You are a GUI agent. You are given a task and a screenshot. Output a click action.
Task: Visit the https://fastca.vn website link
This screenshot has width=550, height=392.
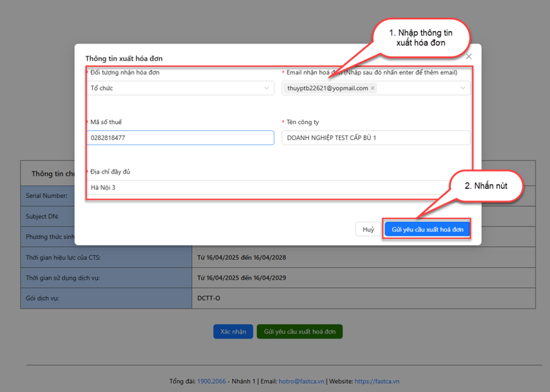[x=377, y=381]
